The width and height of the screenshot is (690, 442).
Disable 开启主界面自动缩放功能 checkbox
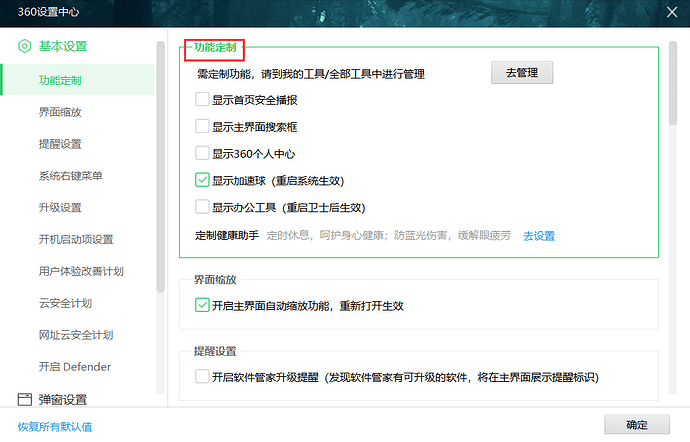(x=202, y=305)
